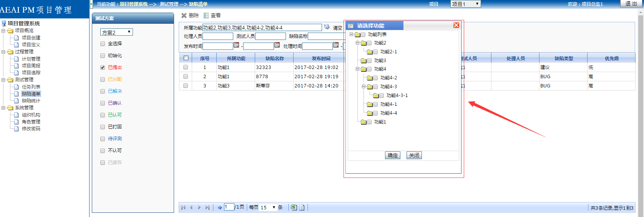This screenshot has width=644, height=217.
Task: Click the 退出 logout button
Action: tap(631, 3)
